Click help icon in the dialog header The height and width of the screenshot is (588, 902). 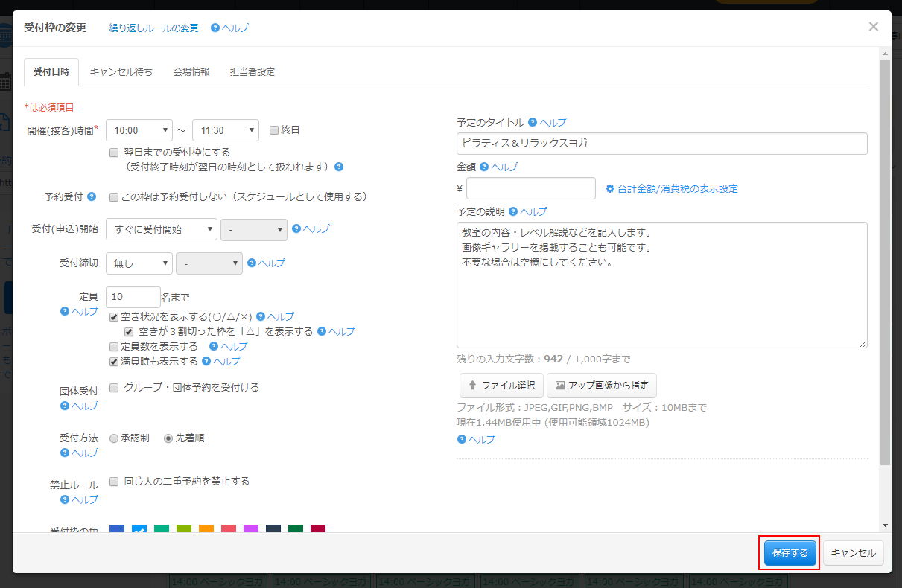[x=215, y=28]
